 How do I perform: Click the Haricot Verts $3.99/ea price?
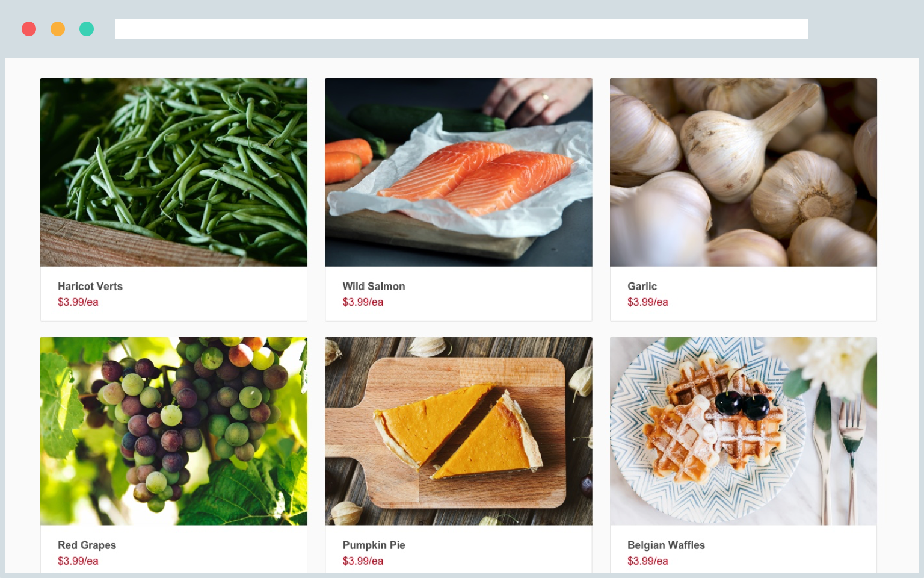tap(78, 302)
